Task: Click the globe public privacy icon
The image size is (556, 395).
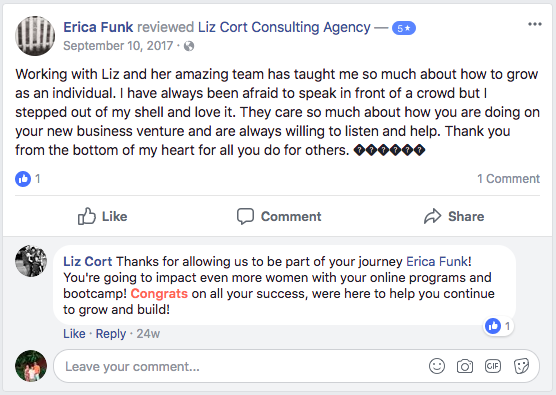Action: tap(189, 46)
